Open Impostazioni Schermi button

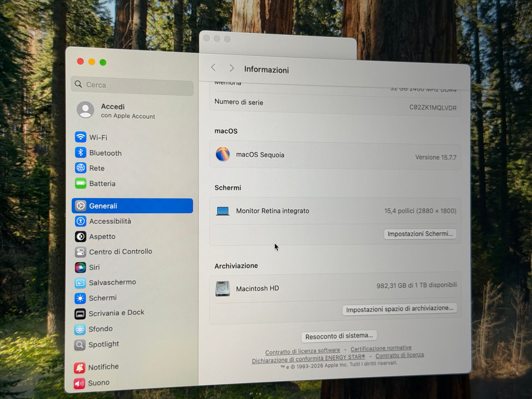[x=420, y=234]
